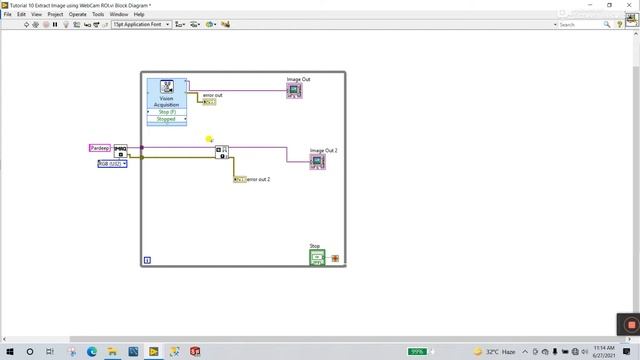The image size is (640, 360).
Task: Click the loop iteration terminal i
Action: pos(147,260)
